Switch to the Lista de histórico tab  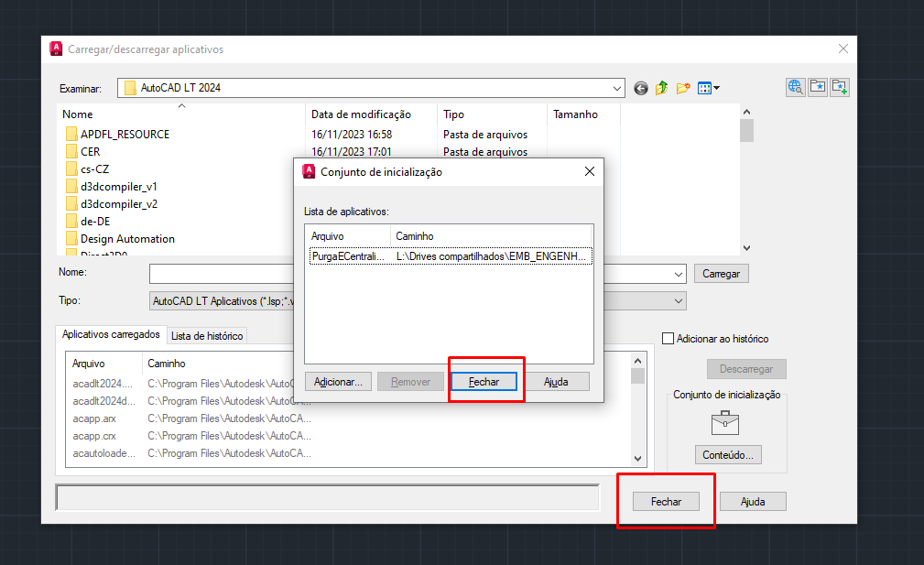pyautogui.click(x=207, y=336)
